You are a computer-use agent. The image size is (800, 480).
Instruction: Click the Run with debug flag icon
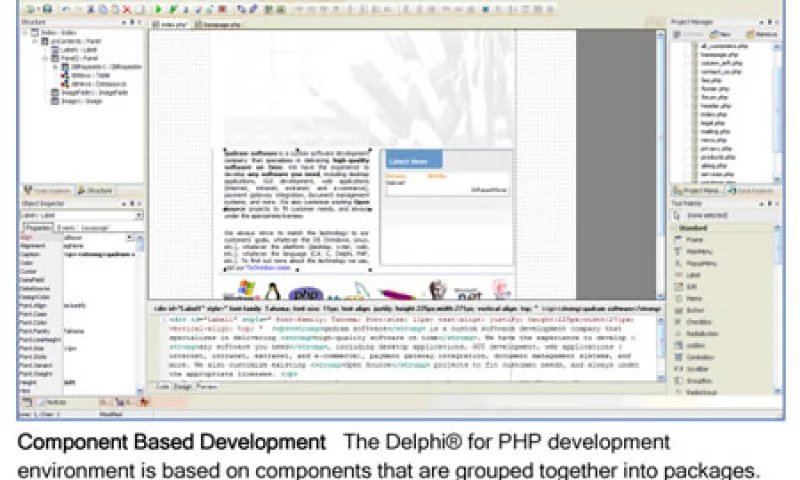coord(173,9)
